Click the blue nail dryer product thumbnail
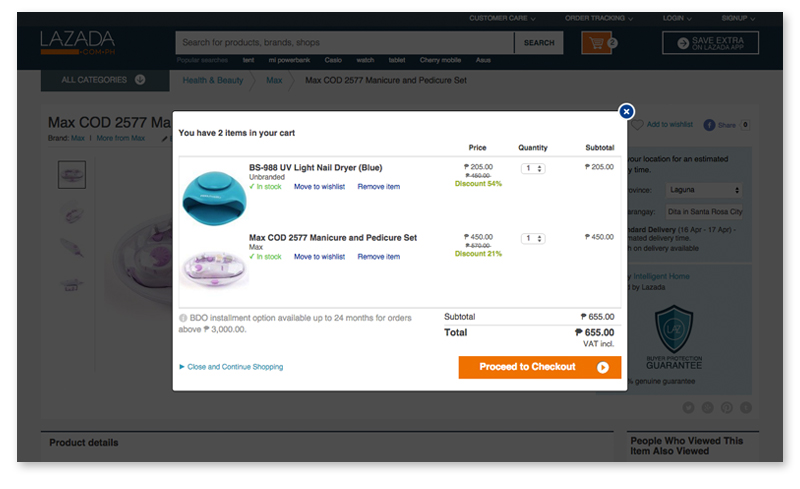 coord(214,199)
